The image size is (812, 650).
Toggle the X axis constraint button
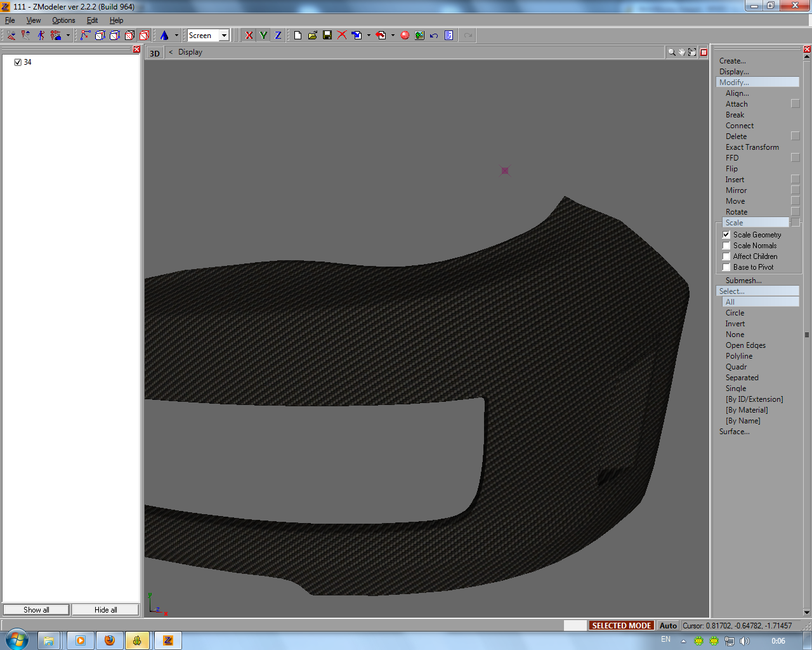coord(249,36)
